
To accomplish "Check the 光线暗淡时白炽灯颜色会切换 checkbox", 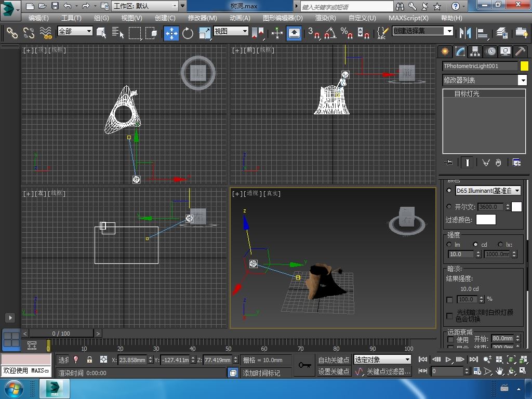I will 449,316.
